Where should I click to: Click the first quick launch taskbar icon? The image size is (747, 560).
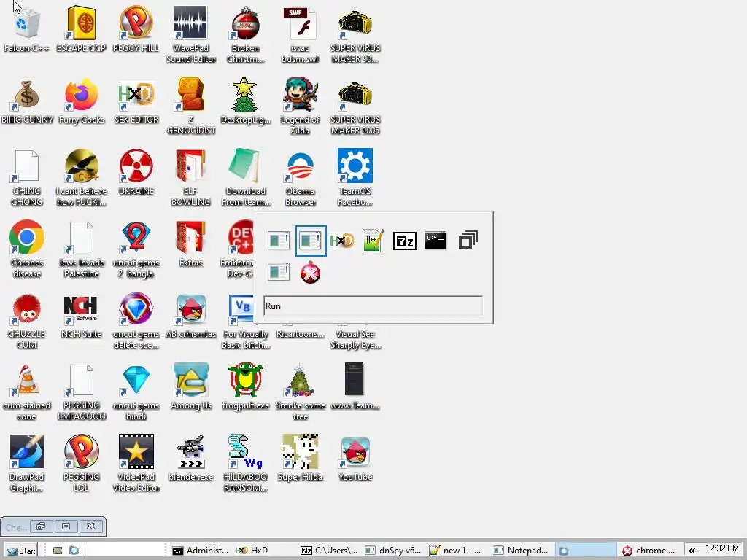[57, 551]
